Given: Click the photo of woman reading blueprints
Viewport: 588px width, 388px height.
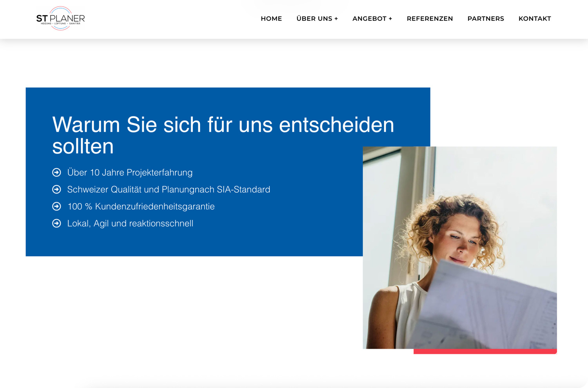Looking at the screenshot, I should click(459, 247).
